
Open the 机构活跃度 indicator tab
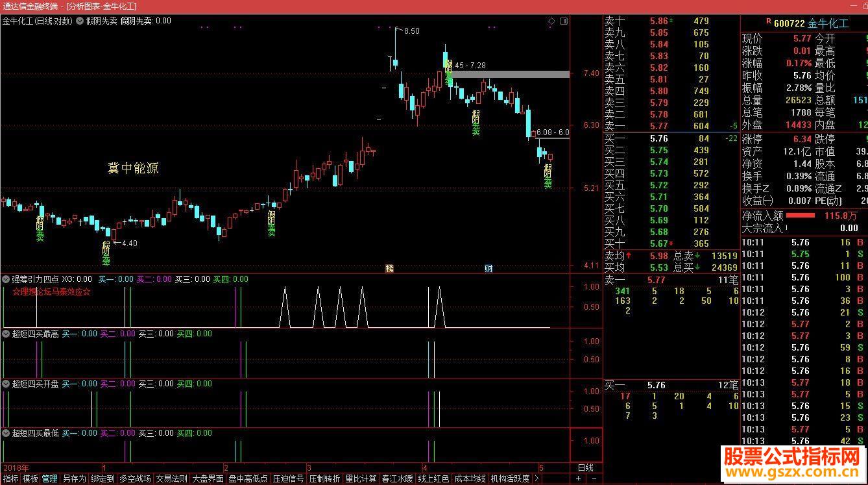[510, 479]
